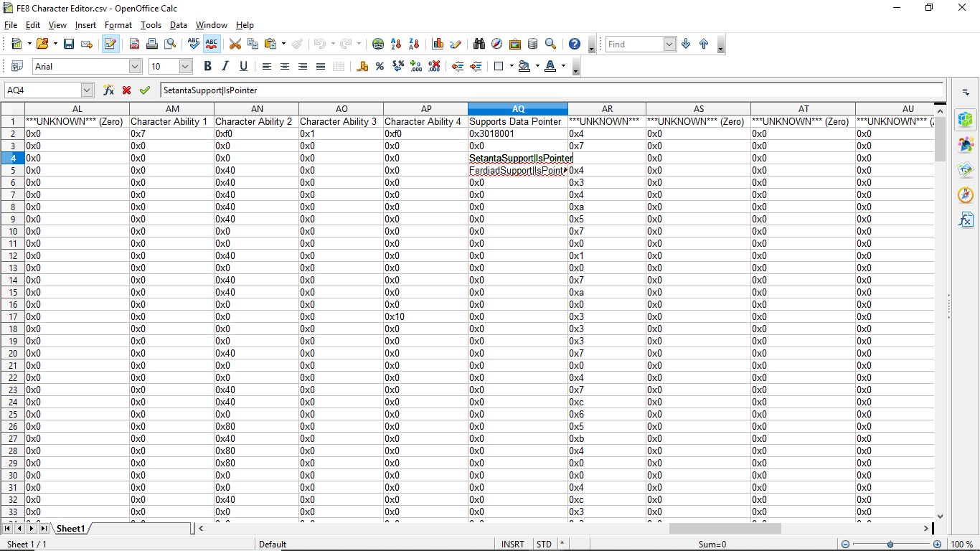Expand the New document arrow
The width and height of the screenshot is (980, 551).
pyautogui.click(x=29, y=44)
